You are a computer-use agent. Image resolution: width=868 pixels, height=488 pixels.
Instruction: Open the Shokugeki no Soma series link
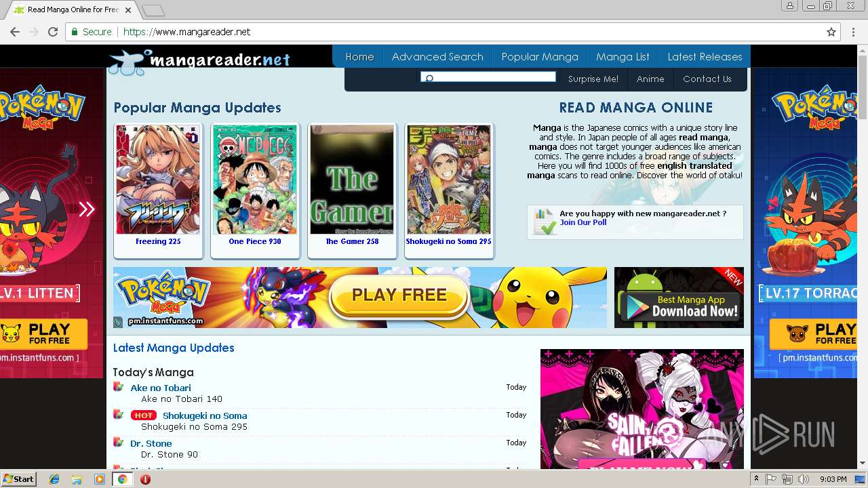(x=205, y=415)
